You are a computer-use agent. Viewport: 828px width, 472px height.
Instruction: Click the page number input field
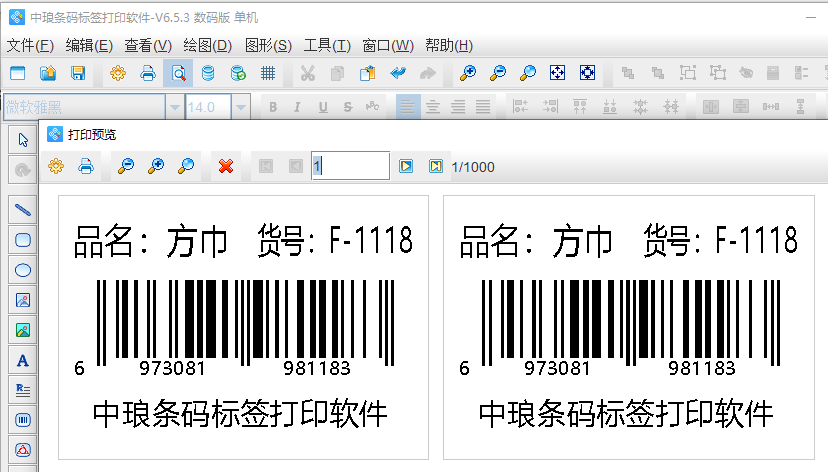[350, 166]
